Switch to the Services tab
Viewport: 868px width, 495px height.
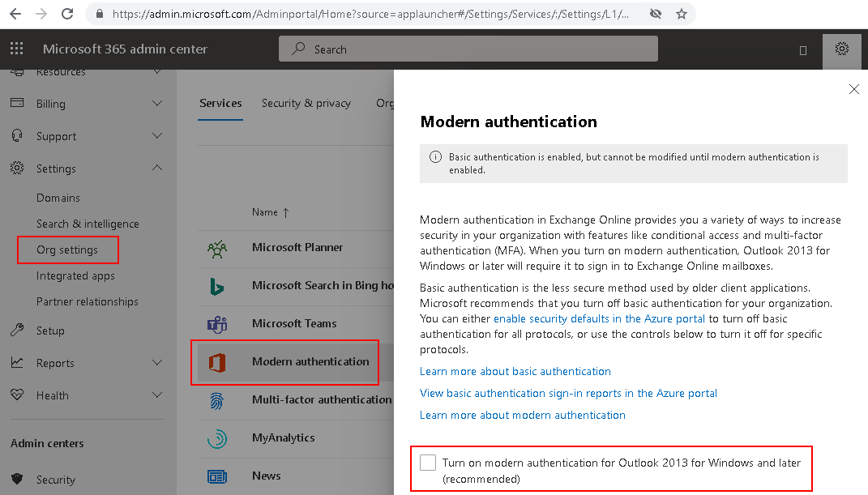(x=220, y=104)
